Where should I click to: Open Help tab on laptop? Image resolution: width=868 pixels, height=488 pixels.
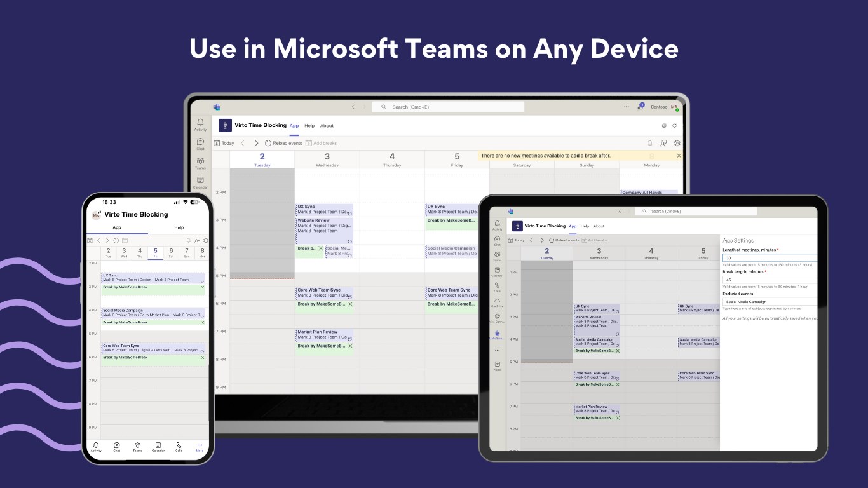point(309,126)
